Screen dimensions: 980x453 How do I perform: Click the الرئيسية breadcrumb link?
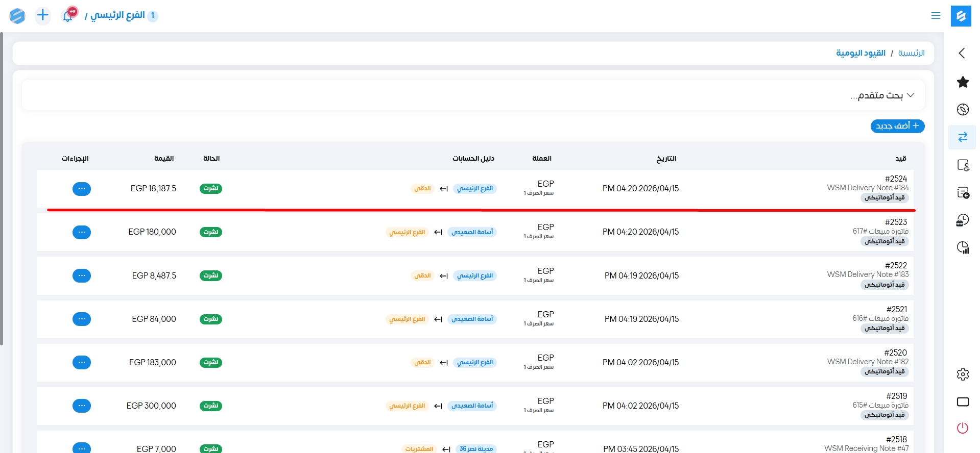tap(911, 53)
